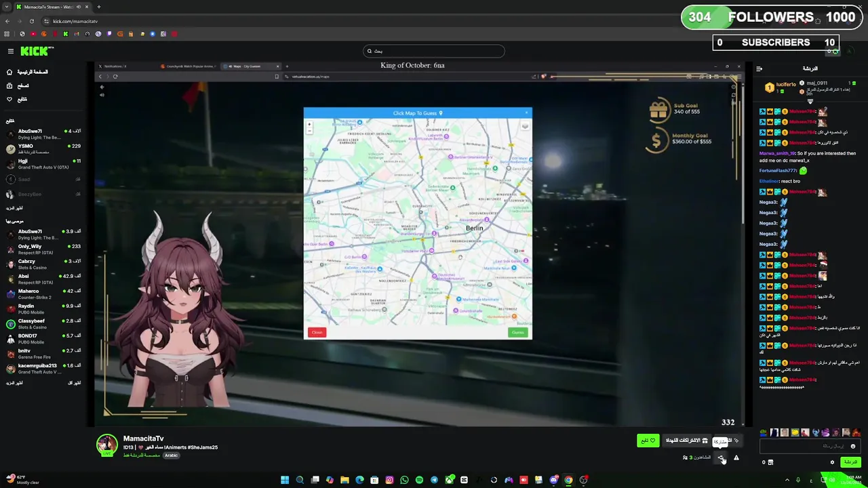Viewport: 868px width, 488px height.
Task: Toggle the map layers icon
Action: 525,126
